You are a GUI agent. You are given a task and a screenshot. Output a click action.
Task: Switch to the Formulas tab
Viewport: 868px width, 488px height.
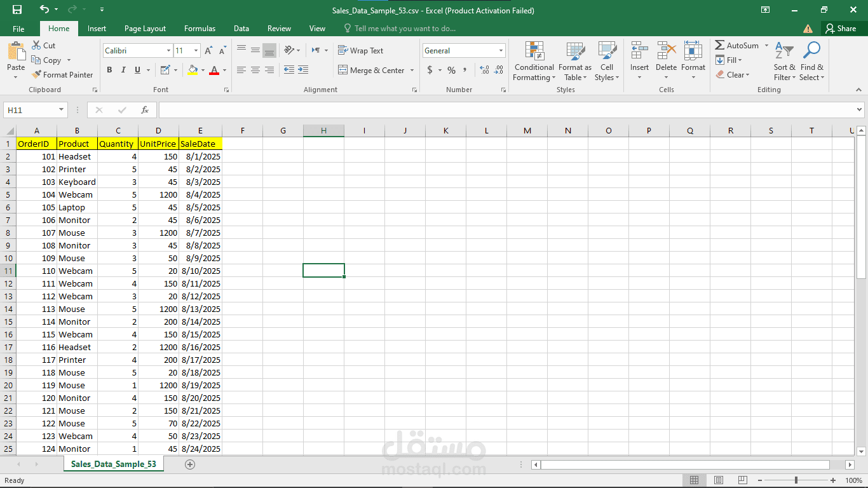pos(200,29)
